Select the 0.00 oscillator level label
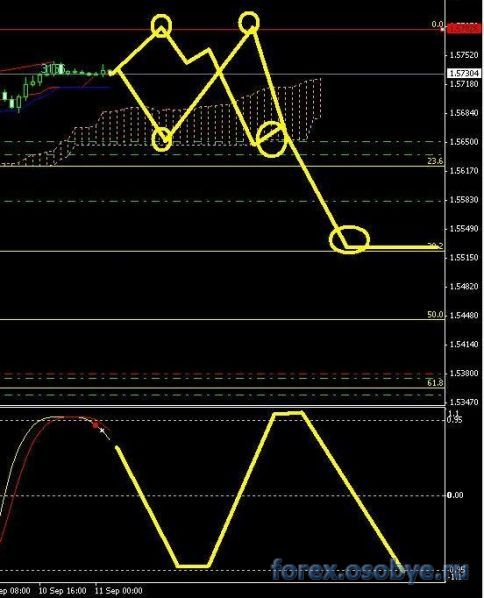Screen dimensions: 484x598 pos(455,495)
